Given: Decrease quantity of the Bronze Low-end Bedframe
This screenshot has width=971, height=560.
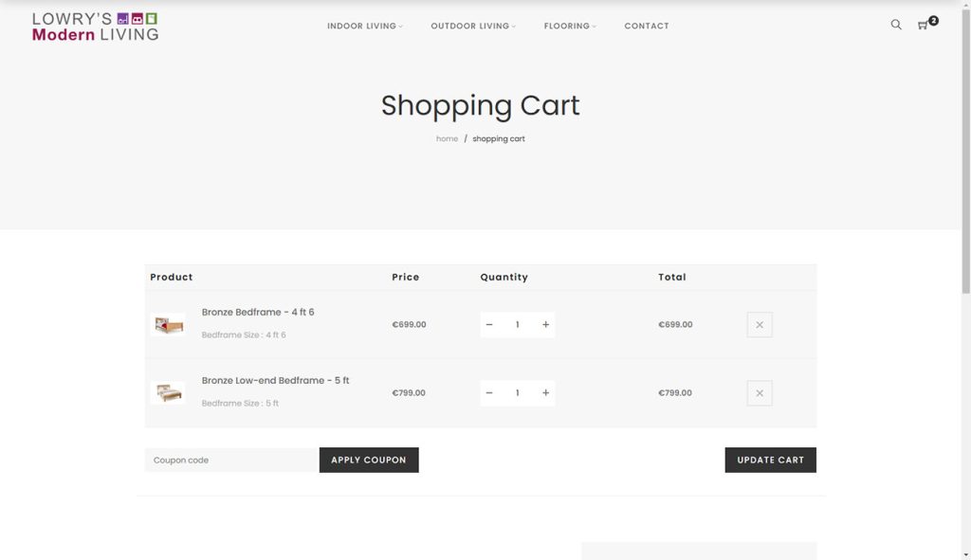Looking at the screenshot, I should (x=489, y=392).
